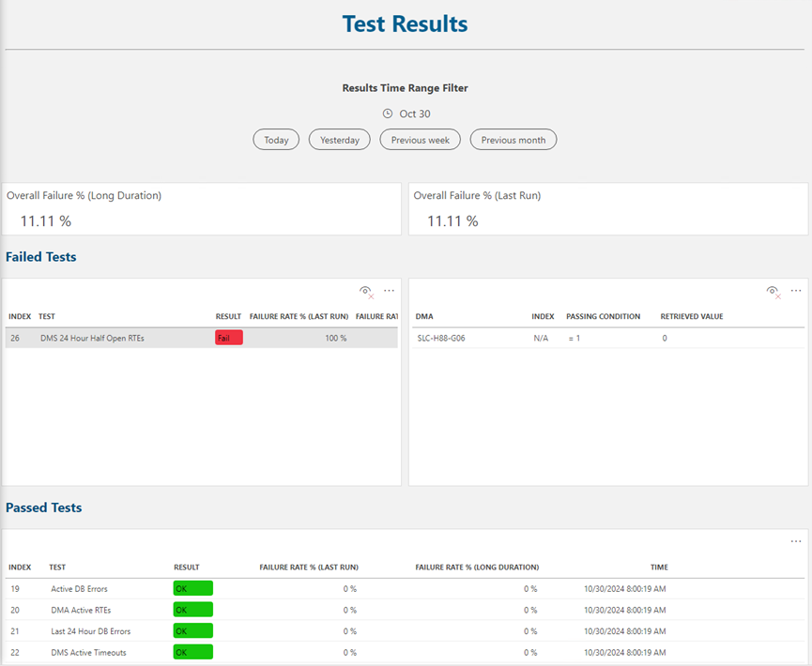Sort Passed Tests by TIME column

(x=659, y=568)
